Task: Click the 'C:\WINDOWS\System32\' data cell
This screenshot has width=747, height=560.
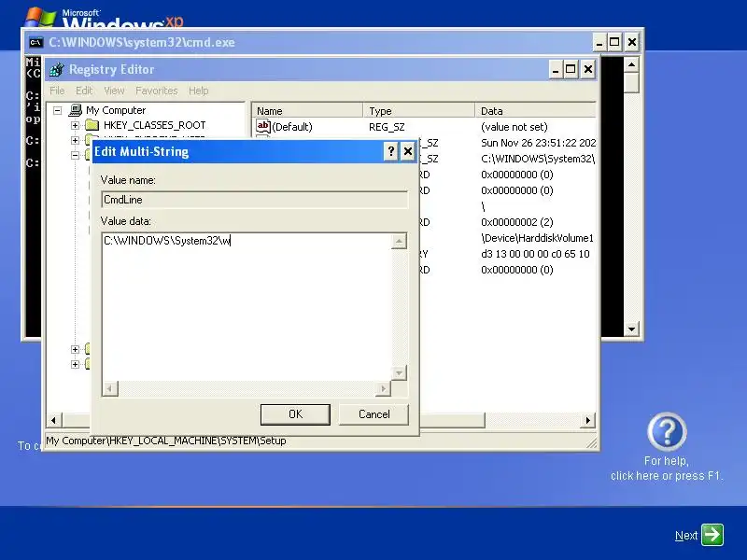Action: (538, 159)
